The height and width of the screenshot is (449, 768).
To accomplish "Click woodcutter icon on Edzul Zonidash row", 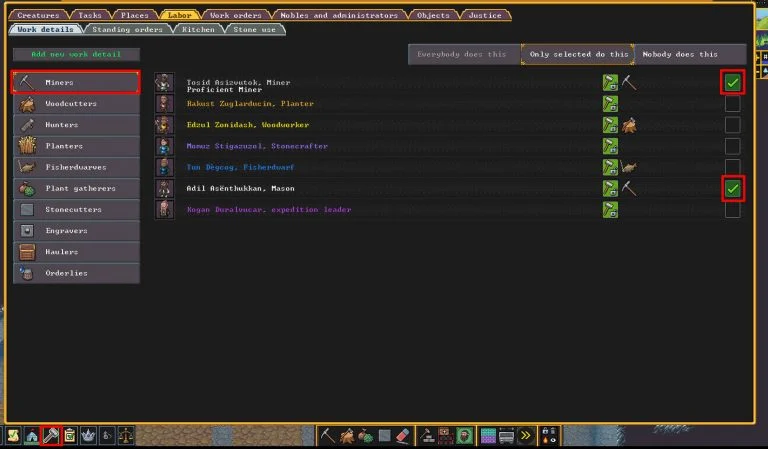I will pos(629,125).
